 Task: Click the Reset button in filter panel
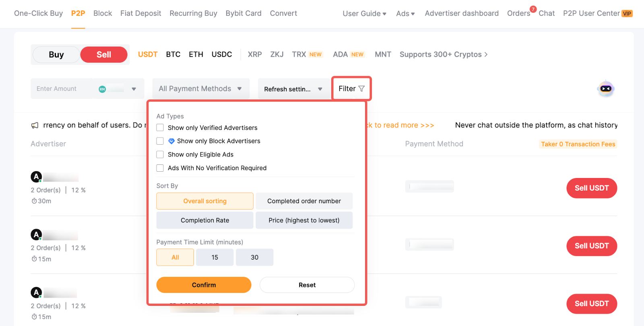click(x=307, y=285)
